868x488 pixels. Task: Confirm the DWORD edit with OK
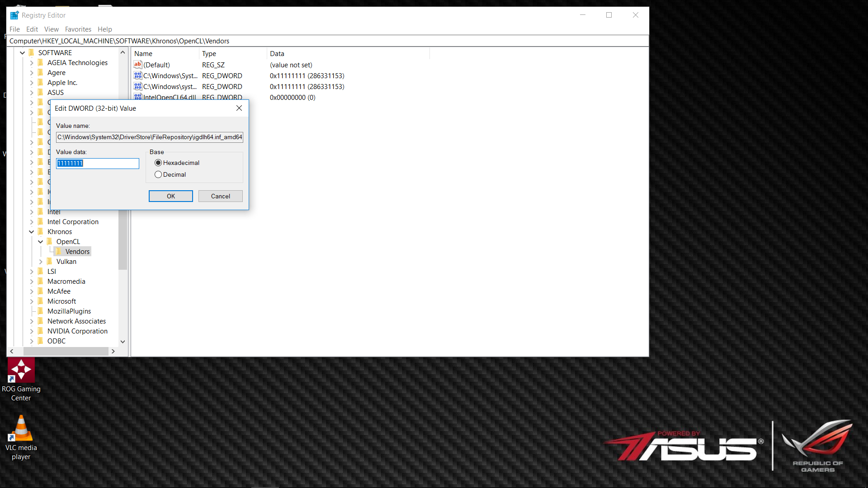pos(171,196)
